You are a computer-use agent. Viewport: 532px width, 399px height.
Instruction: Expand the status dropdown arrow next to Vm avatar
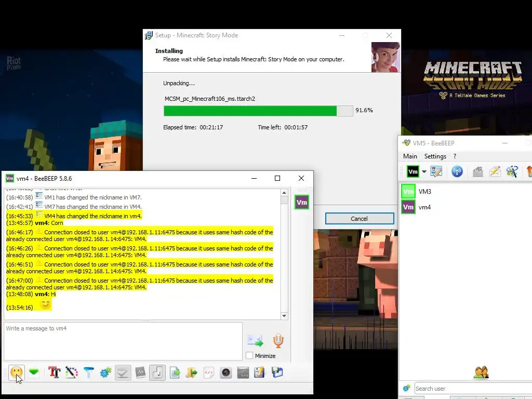424,171
